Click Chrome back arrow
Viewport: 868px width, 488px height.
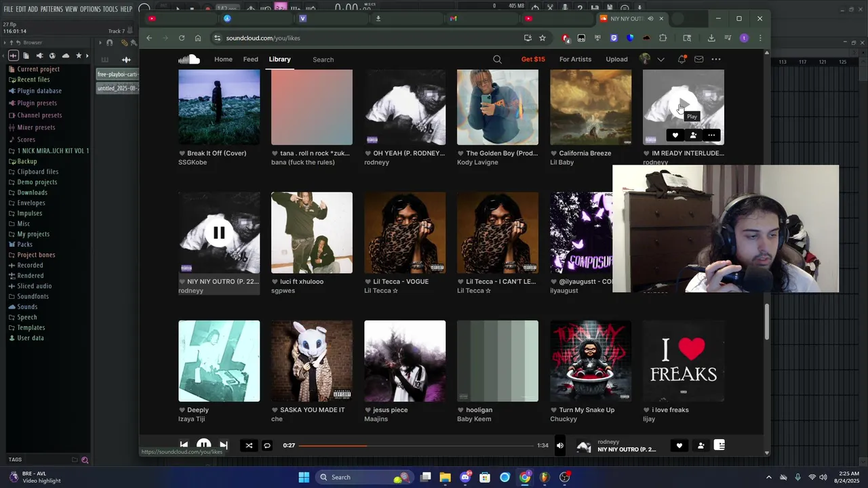coord(149,38)
